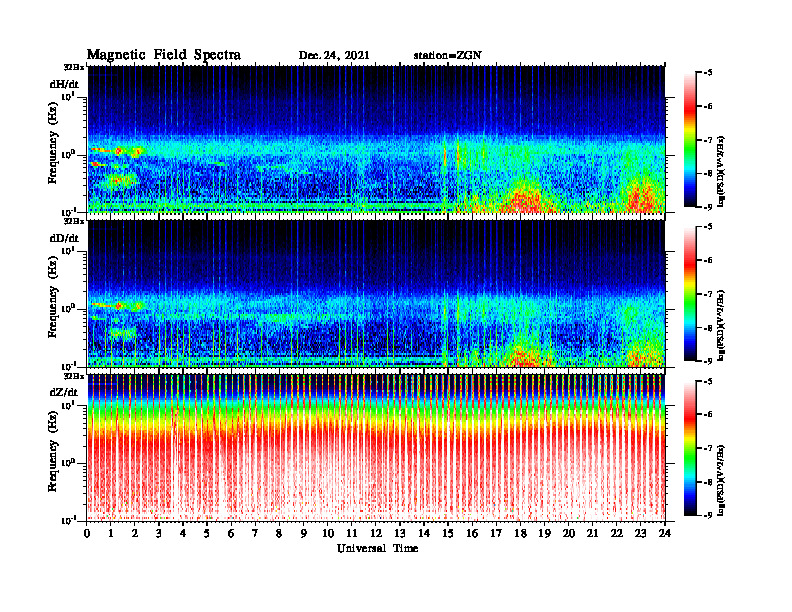Viewport: 792px width, 612px height.
Task: Click the color scale bar beside dD/dt panel
Action: click(690, 293)
